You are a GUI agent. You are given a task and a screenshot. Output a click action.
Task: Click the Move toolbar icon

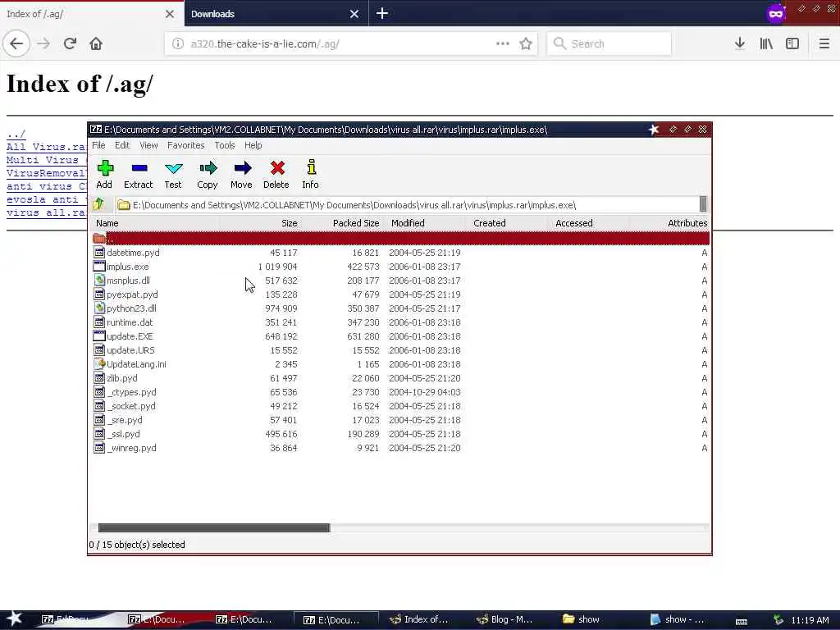[242, 168]
